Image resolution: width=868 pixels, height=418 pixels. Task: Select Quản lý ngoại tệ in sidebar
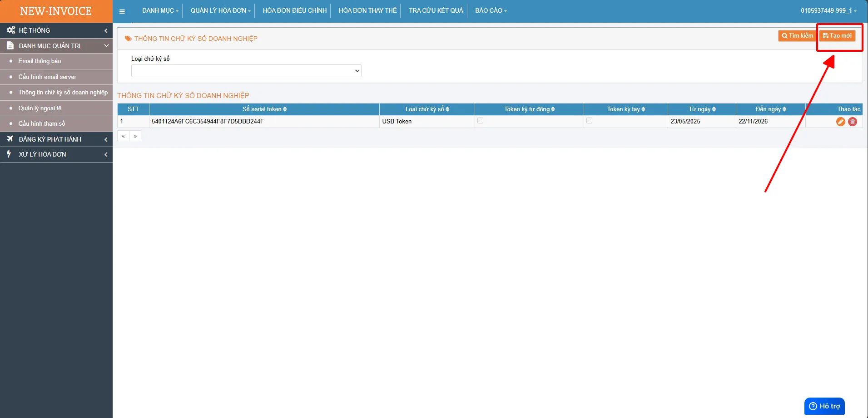tap(56, 108)
